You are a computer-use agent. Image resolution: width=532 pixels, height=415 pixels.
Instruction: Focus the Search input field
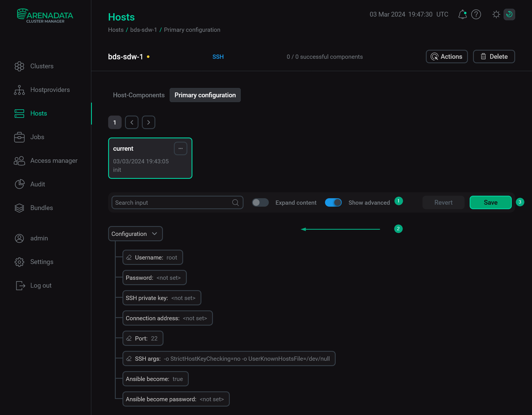point(171,203)
